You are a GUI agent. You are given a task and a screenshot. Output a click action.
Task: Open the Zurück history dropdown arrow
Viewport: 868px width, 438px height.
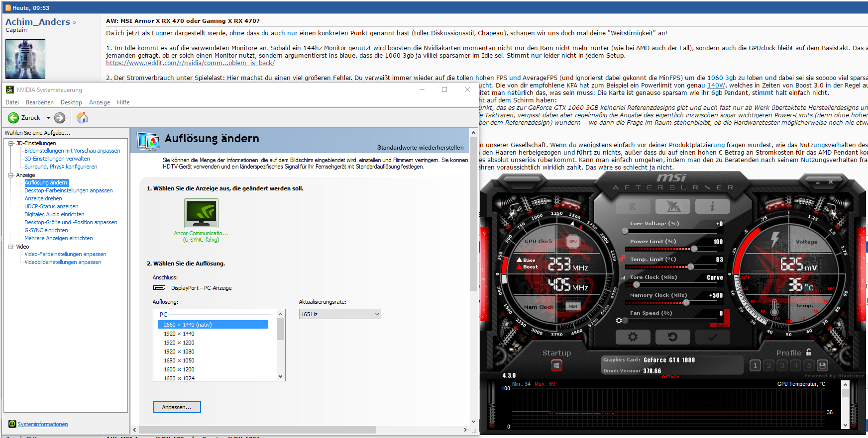[48, 118]
